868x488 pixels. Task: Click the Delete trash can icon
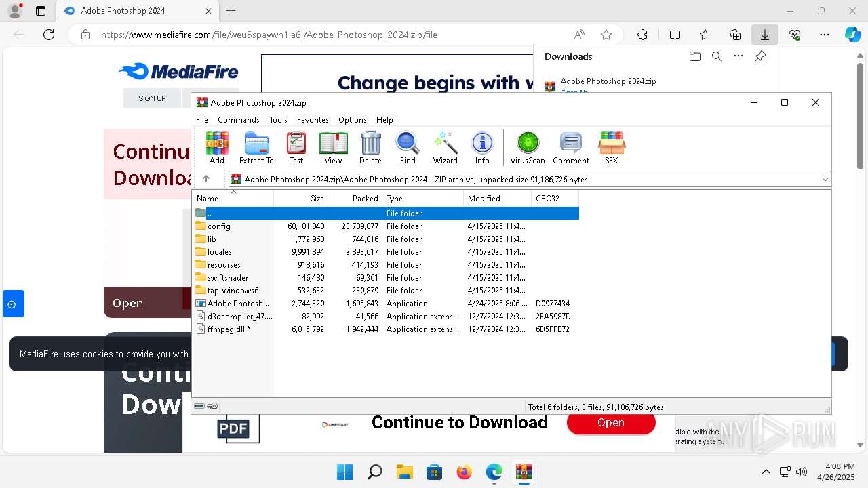[x=370, y=148]
